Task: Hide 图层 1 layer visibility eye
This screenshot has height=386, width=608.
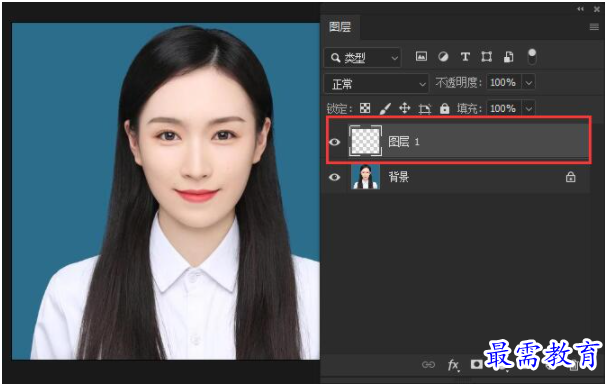Action: (335, 142)
